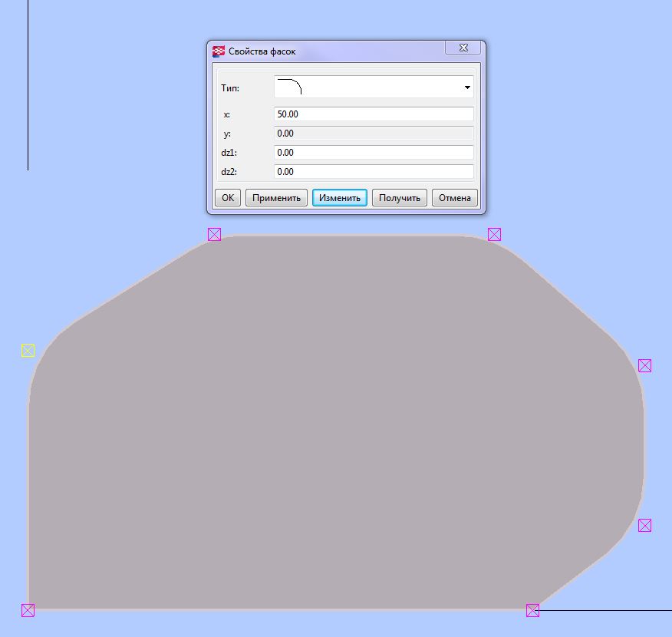Screen dimensions: 672x637
Task: Cancel with the Отмена button
Action: 455,197
